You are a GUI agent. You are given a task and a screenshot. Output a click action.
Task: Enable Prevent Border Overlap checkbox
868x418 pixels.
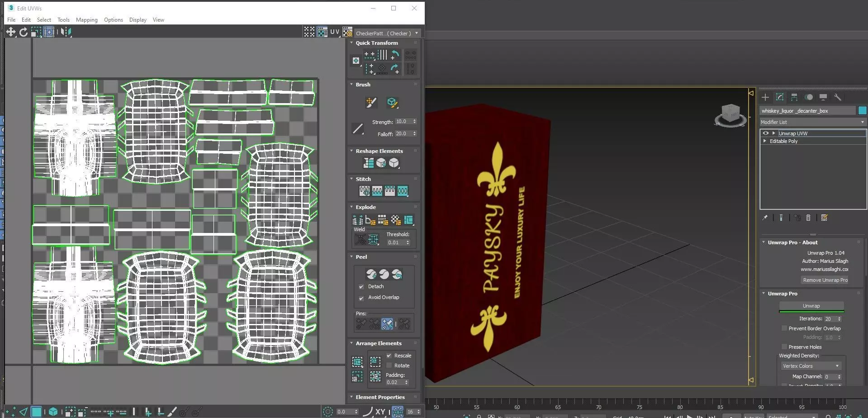[x=784, y=328]
